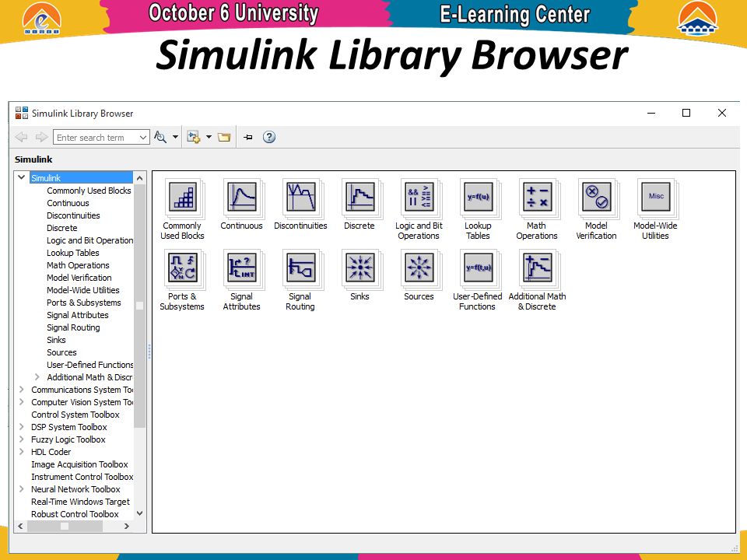Select Model Verification in the tree

[79, 278]
